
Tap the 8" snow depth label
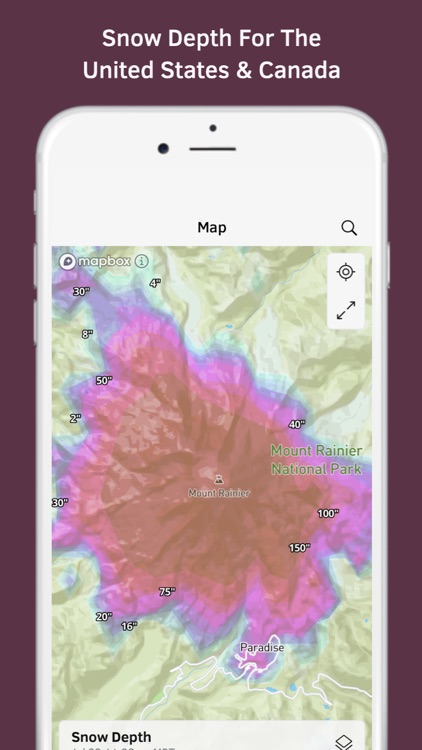(x=87, y=334)
